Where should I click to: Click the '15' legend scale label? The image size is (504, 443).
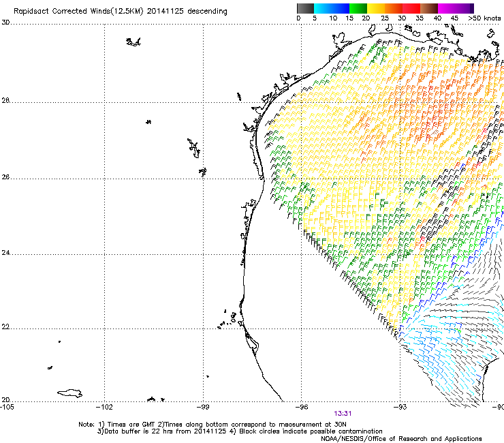pyautogui.click(x=349, y=18)
